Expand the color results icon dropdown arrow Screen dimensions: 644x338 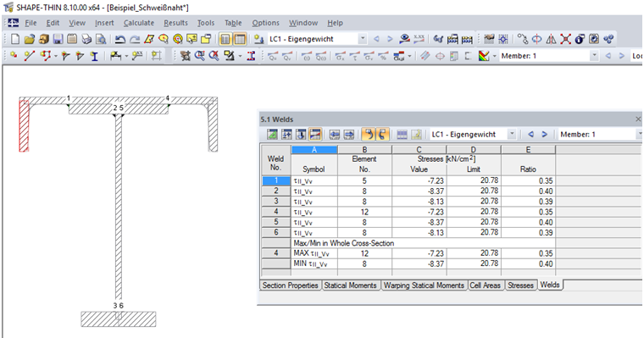point(495,56)
